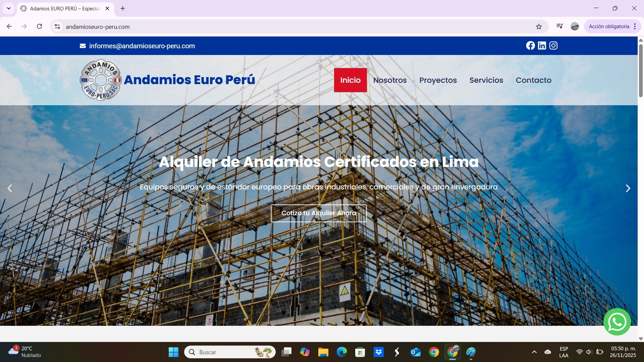Go to next carousel slide
Screen dimensions: 644x362
[x=628, y=188]
